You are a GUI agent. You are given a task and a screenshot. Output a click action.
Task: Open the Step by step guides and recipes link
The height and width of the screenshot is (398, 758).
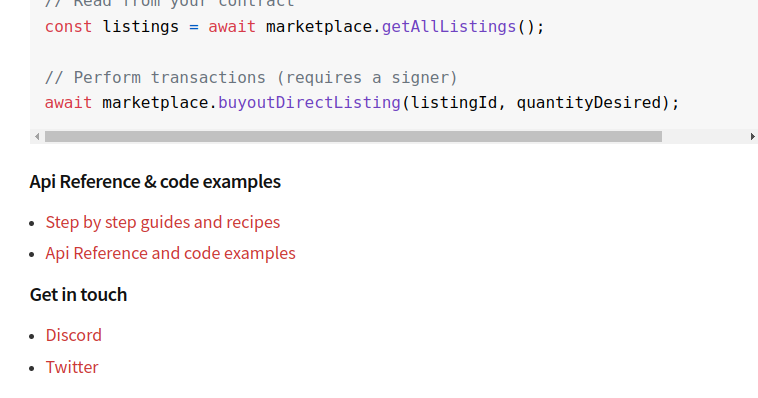(162, 222)
